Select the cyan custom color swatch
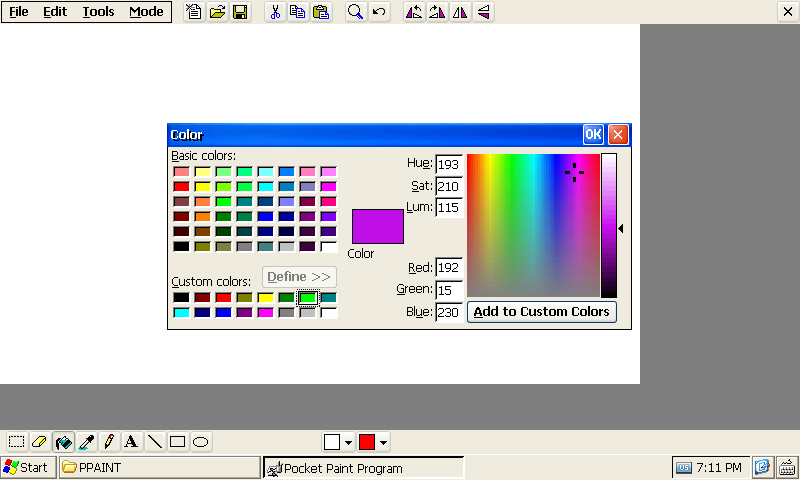The image size is (800, 480). pos(181,312)
